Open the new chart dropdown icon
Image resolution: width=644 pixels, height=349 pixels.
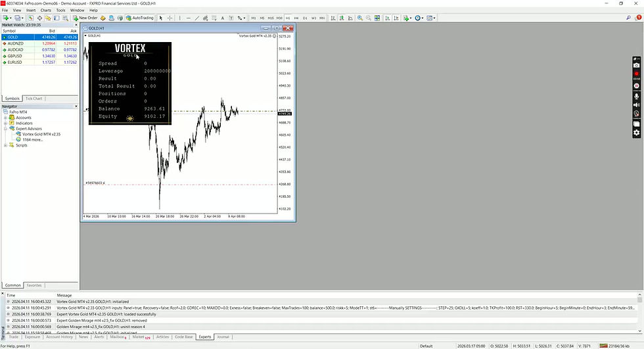pos(7,18)
